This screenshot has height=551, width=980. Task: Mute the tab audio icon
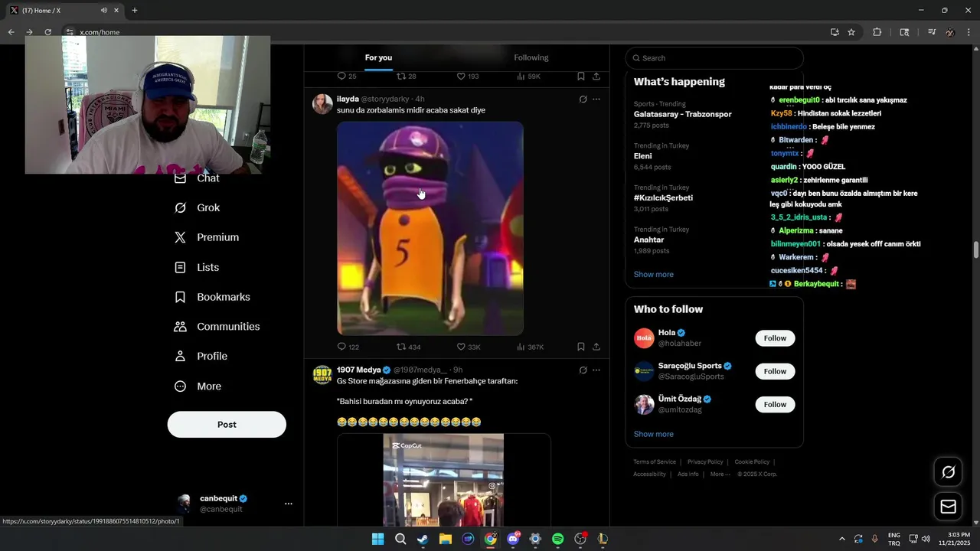tap(104, 11)
